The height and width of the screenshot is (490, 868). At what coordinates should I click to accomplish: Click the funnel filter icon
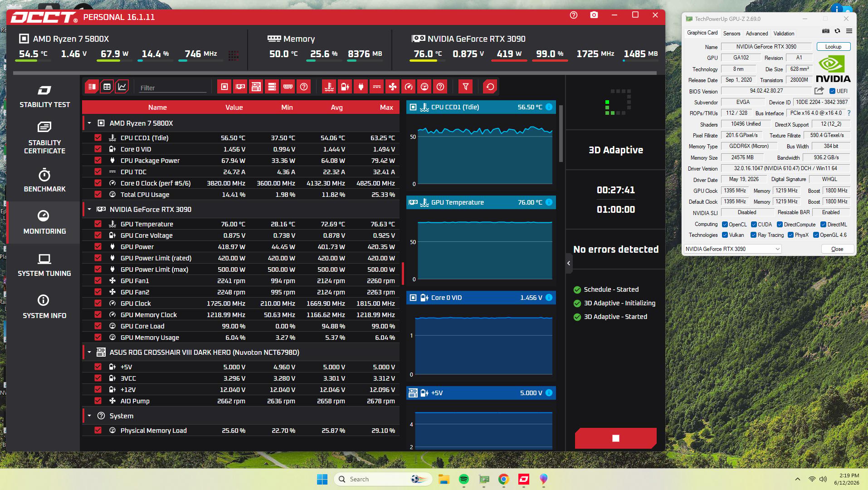click(x=466, y=87)
